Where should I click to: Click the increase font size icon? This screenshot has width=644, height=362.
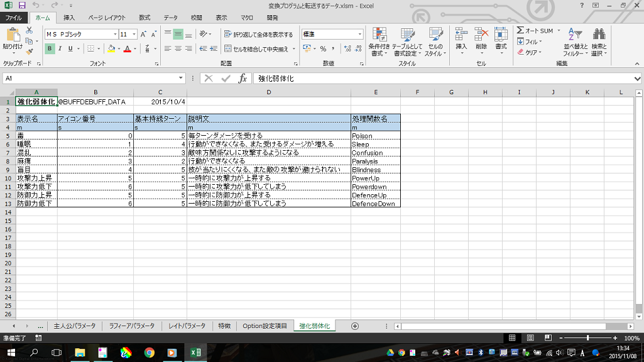coord(144,35)
